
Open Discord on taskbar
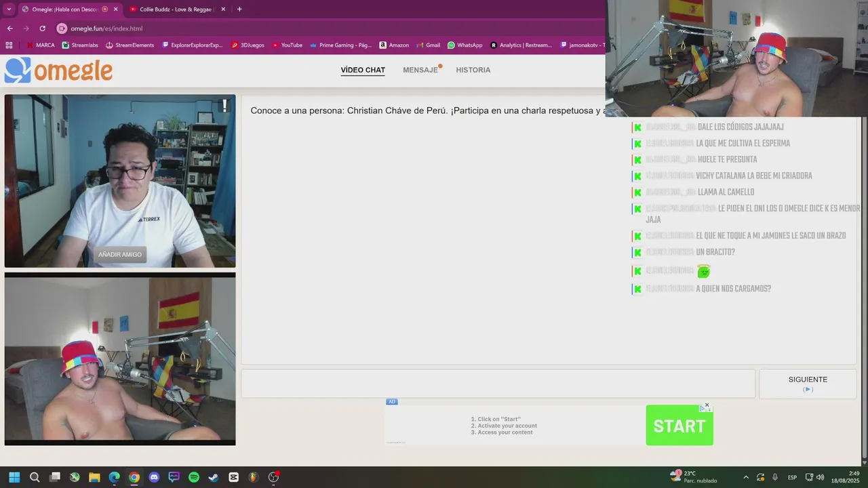[154, 477]
